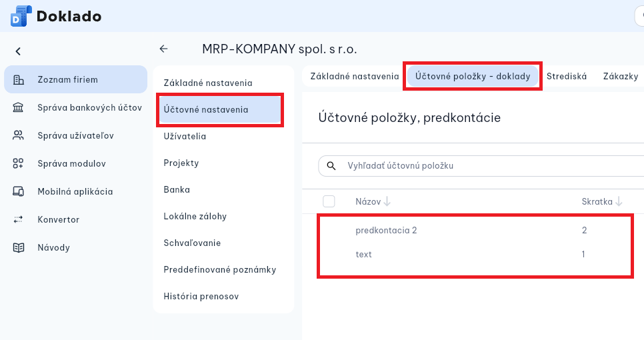Screen dimensions: 644x340
Task: Click the Konvertor arrows icon
Action: pyautogui.click(x=18, y=219)
